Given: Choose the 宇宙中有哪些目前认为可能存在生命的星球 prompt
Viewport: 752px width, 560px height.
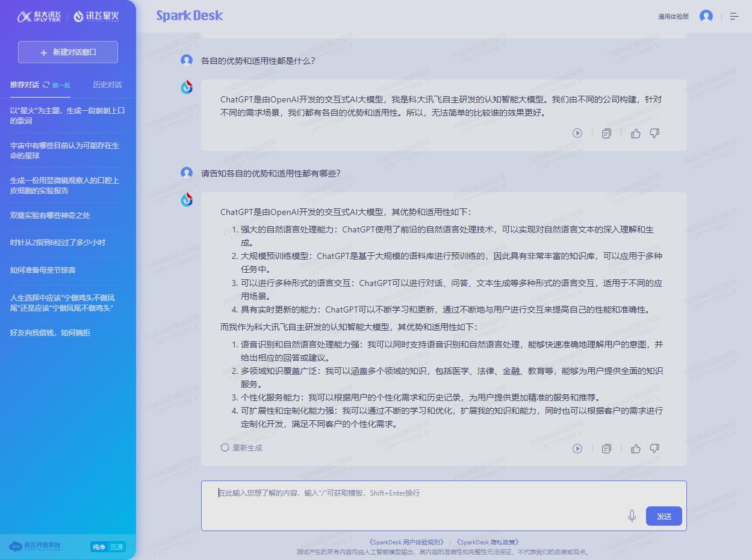Looking at the screenshot, I should tap(68, 151).
